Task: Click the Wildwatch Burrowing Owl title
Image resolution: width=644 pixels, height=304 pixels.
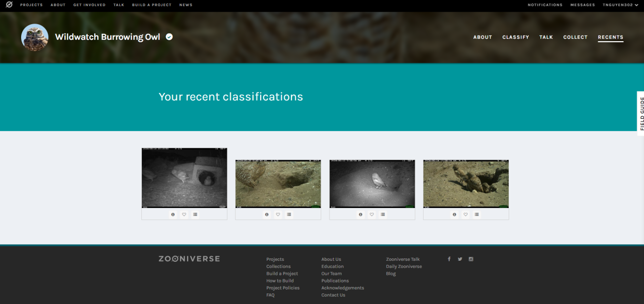Action: 107,37
